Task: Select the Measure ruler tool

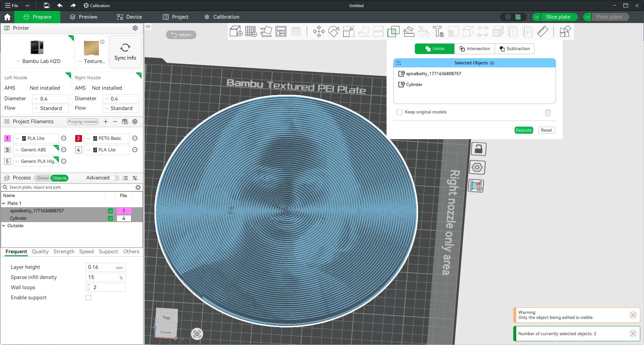Action: pos(542,31)
